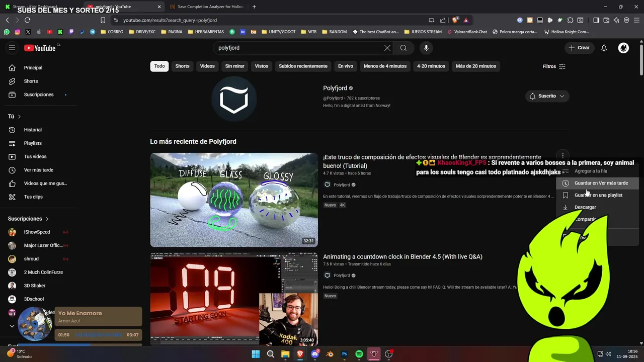Open Blender from the taskbar
Image resolution: width=644 pixels, height=362 pixels.
tap(330, 354)
